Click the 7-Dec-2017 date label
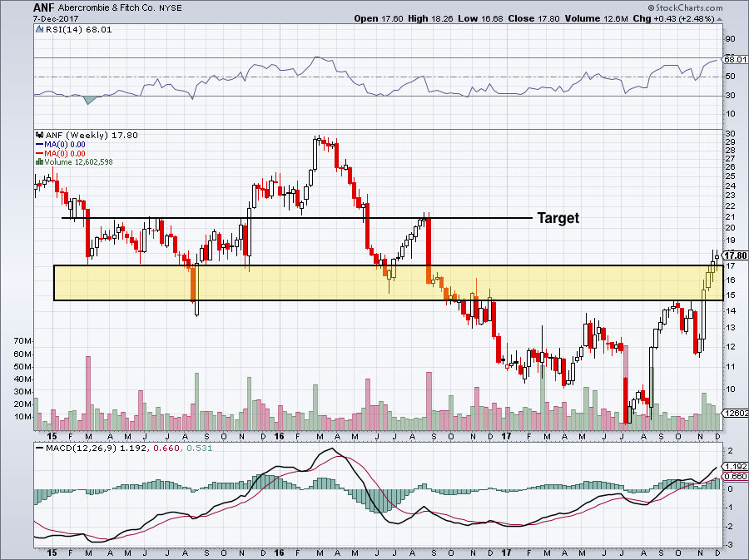This screenshot has width=749, height=560. (56, 18)
